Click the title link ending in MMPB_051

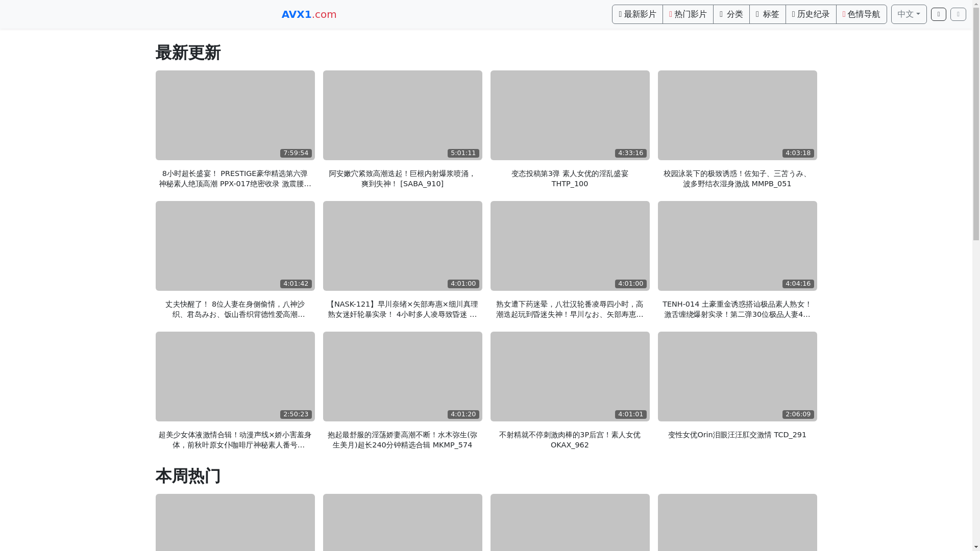pos(737,179)
